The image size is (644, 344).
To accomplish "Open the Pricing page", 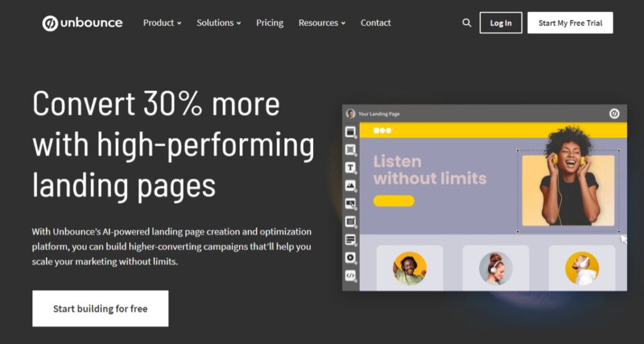I will click(270, 23).
